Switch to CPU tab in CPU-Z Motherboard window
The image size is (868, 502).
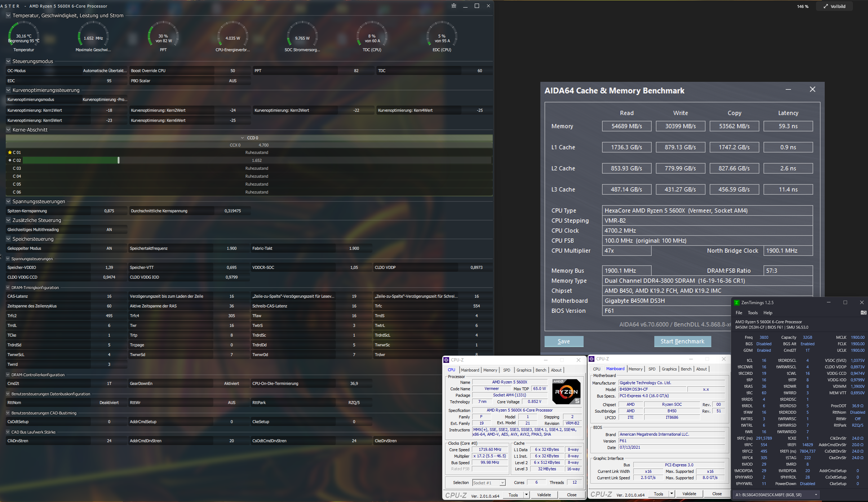pos(597,369)
